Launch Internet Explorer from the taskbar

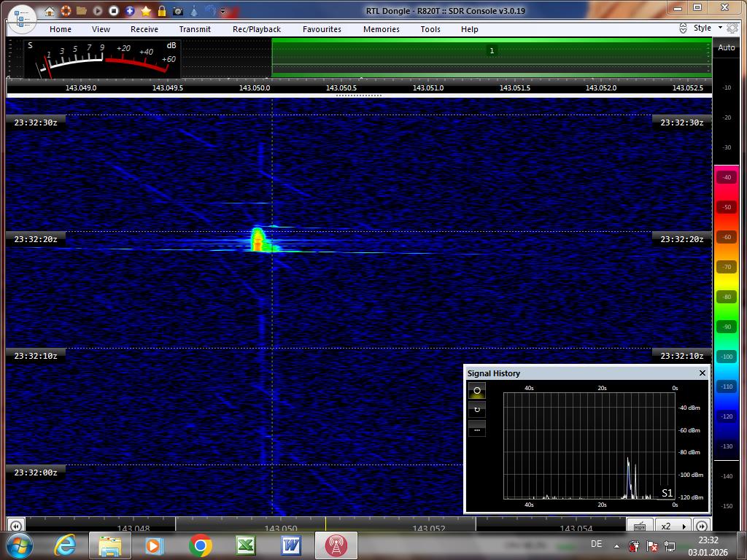click(65, 545)
